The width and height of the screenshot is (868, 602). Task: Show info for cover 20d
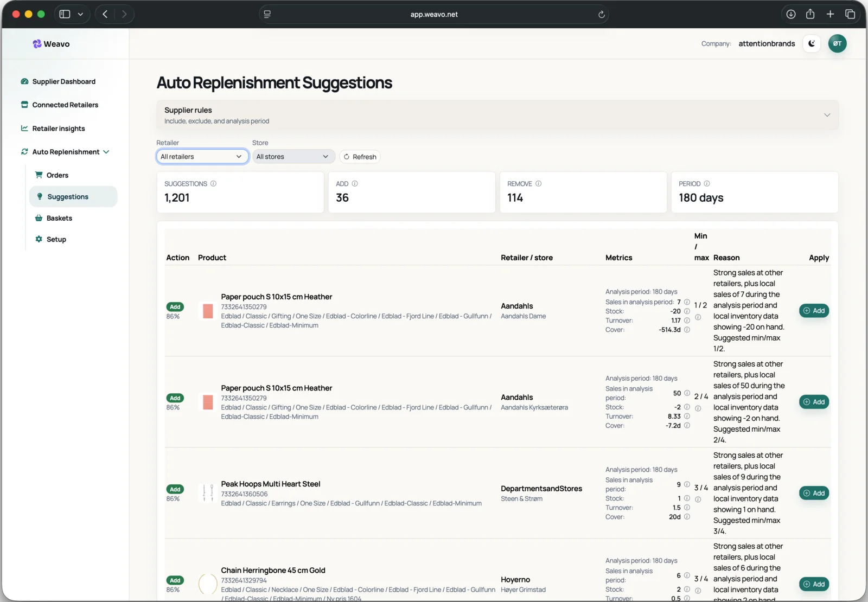pos(687,517)
